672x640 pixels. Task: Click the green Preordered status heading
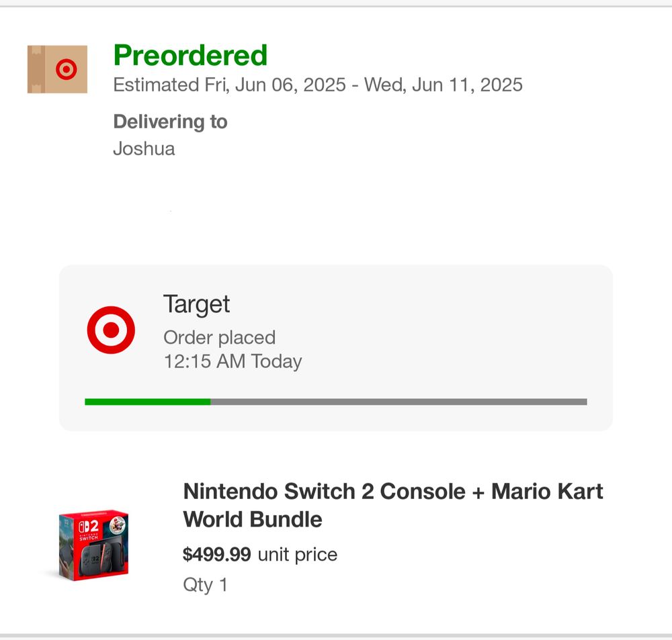click(190, 55)
